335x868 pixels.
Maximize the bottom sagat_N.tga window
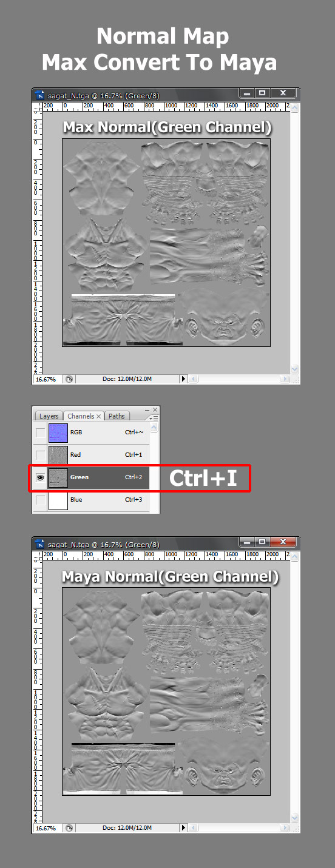(262, 542)
